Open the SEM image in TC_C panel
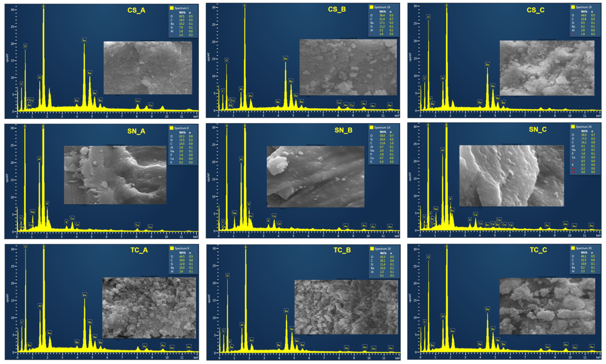606x364 pixels. click(x=547, y=306)
